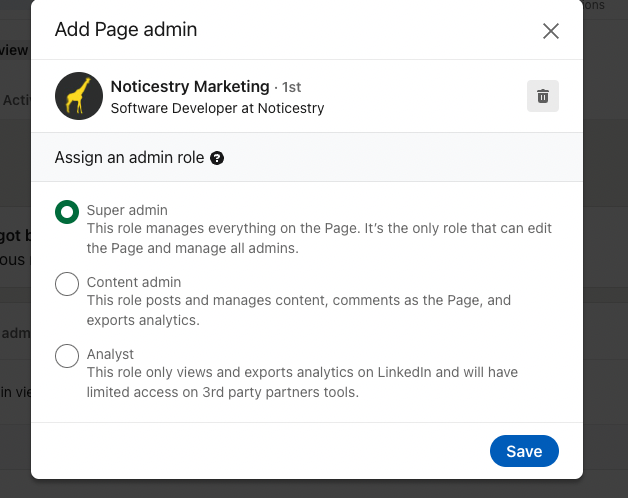The height and width of the screenshot is (498, 628).
Task: Click the "Analyst" label text
Action: click(x=110, y=354)
